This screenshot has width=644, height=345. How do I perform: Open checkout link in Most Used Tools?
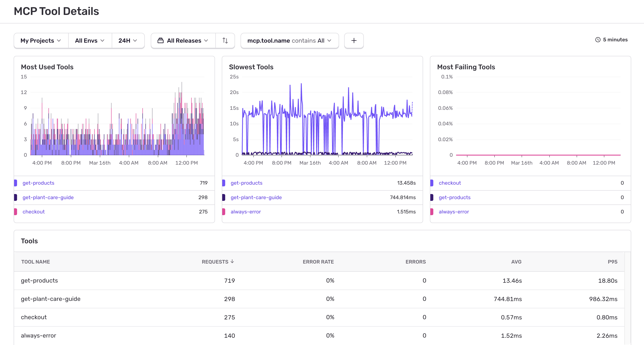tap(33, 212)
